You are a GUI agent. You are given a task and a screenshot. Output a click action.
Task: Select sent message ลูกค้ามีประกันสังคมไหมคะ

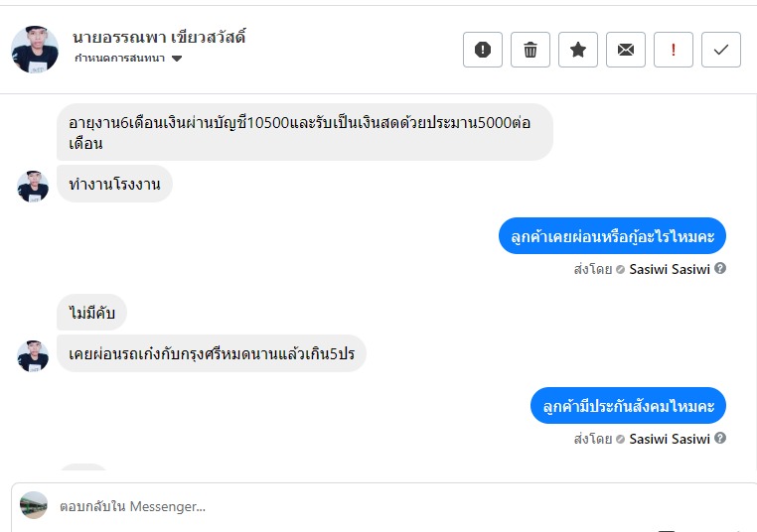628,406
